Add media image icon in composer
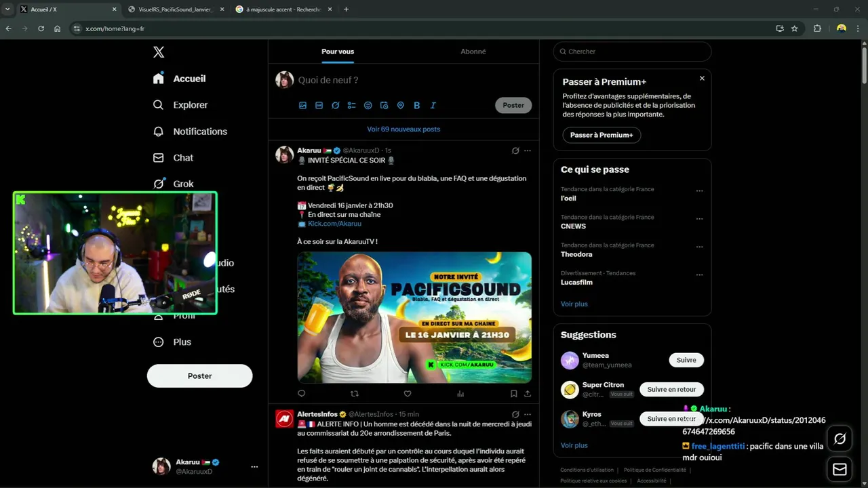Screen dimensions: 868x488 (303, 106)
